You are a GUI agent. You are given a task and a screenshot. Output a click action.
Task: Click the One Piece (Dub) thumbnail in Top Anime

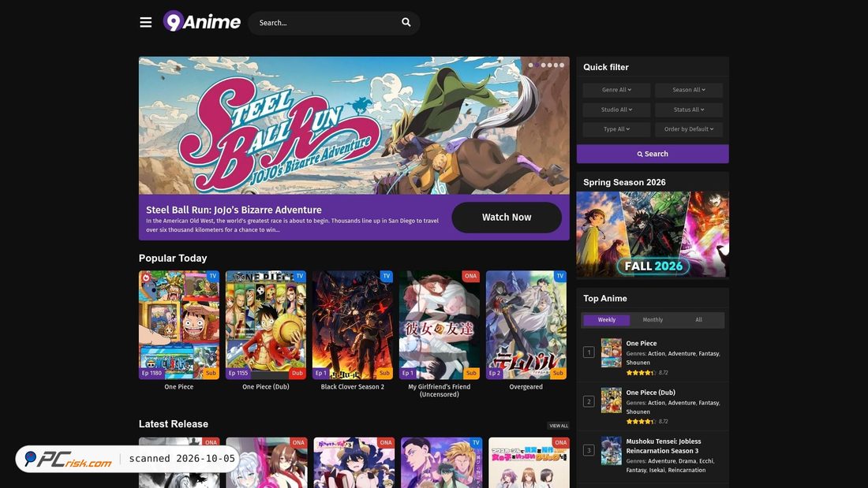[x=611, y=400]
